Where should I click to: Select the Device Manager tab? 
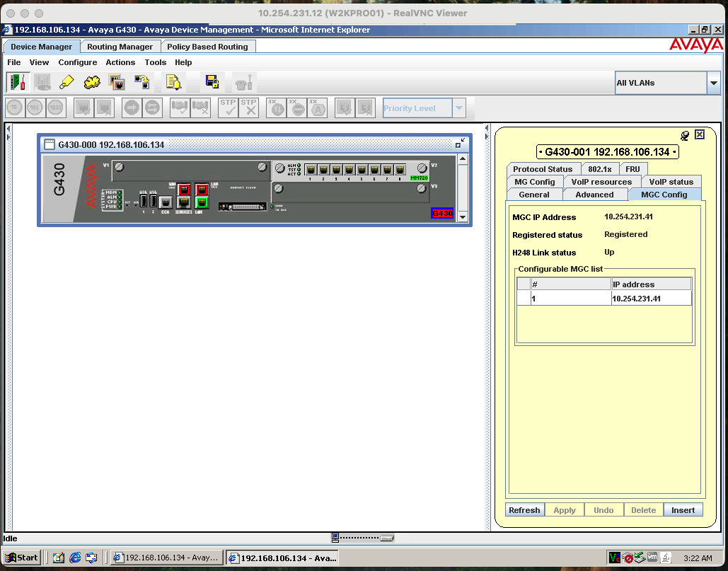[x=41, y=47]
